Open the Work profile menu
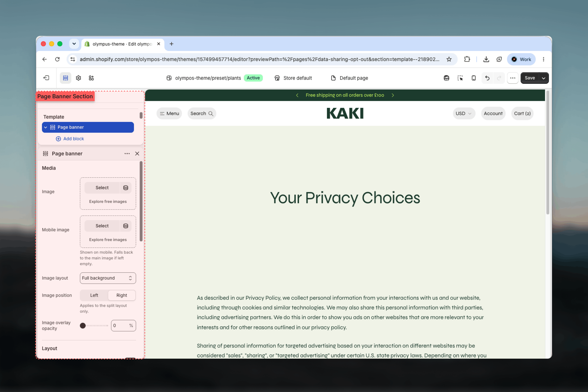Viewport: 588px width, 392px height. tap(521, 59)
